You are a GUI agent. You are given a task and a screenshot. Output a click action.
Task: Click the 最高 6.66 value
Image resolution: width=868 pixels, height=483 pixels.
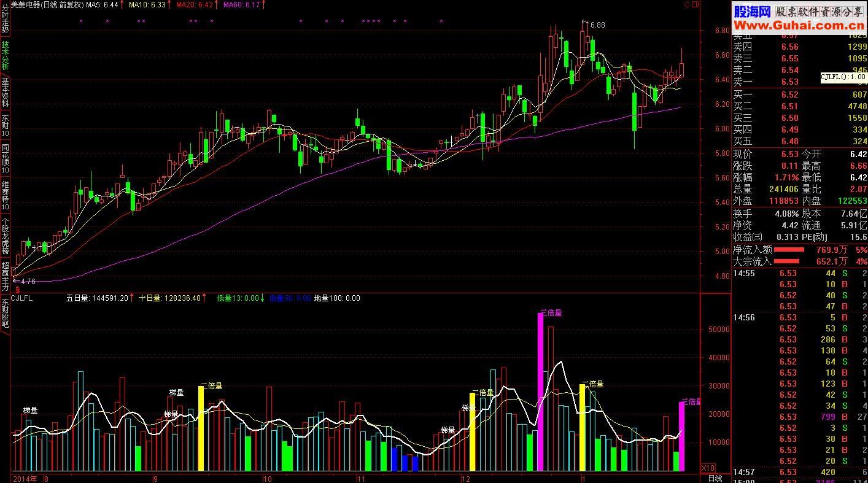858,166
